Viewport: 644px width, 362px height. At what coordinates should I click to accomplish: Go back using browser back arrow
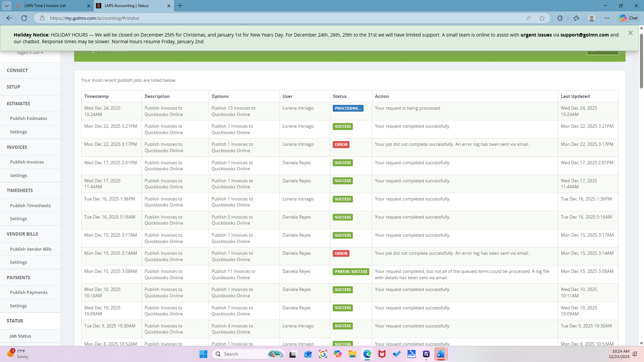[x=9, y=18]
